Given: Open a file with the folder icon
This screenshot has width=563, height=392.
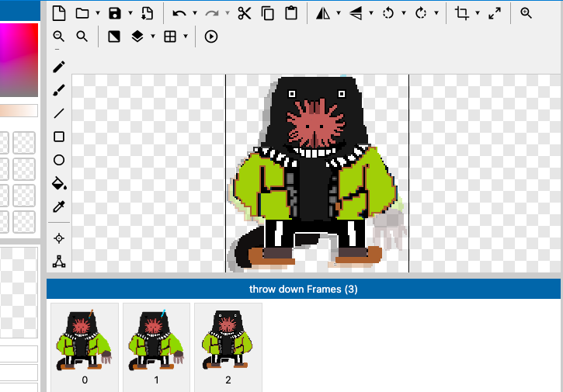Looking at the screenshot, I should [x=82, y=13].
